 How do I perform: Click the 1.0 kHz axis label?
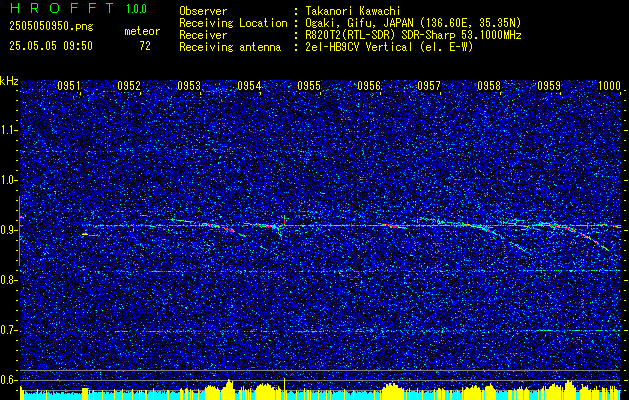(8, 181)
